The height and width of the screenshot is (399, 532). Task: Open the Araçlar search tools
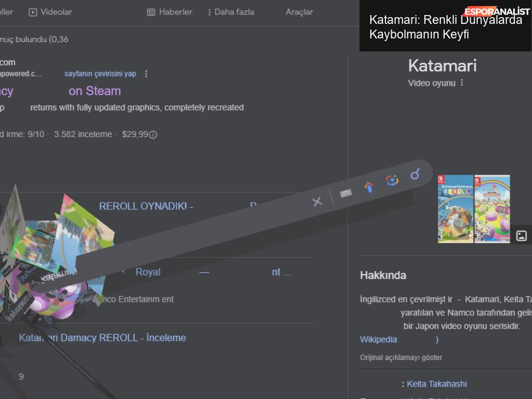point(299,12)
